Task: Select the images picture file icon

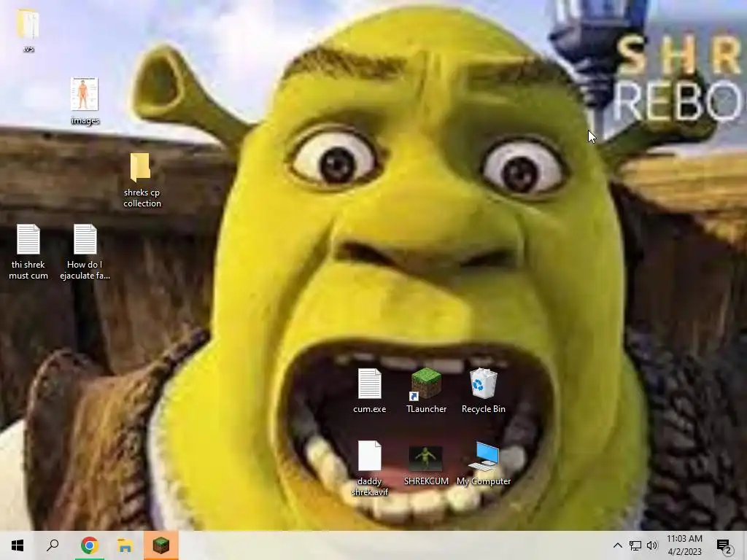Action: pos(85,101)
